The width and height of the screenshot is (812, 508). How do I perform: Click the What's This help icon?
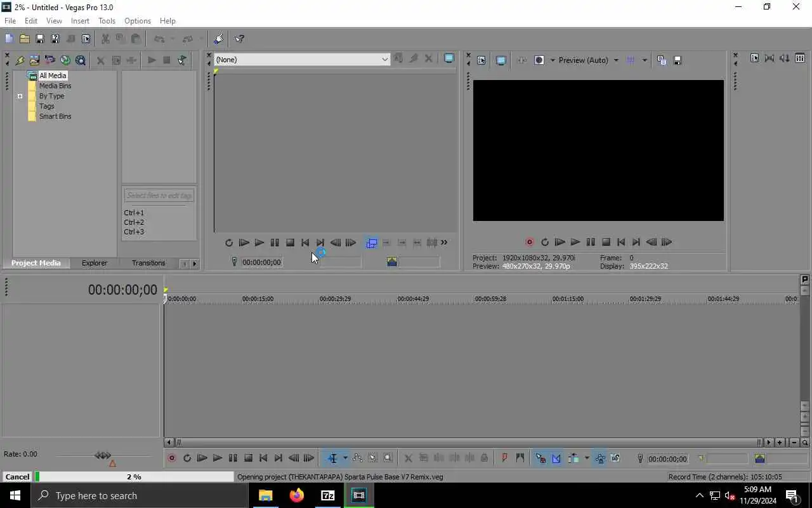click(240, 39)
